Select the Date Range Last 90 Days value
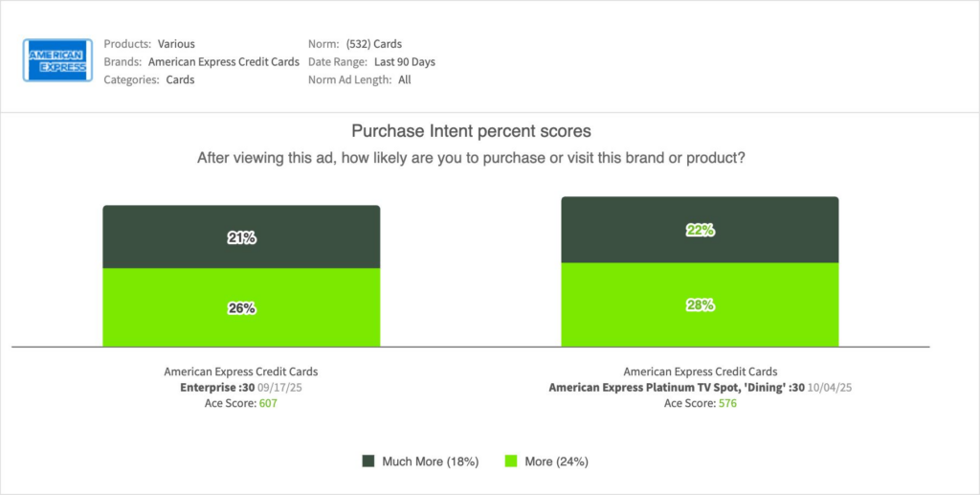980x495 pixels. point(405,62)
